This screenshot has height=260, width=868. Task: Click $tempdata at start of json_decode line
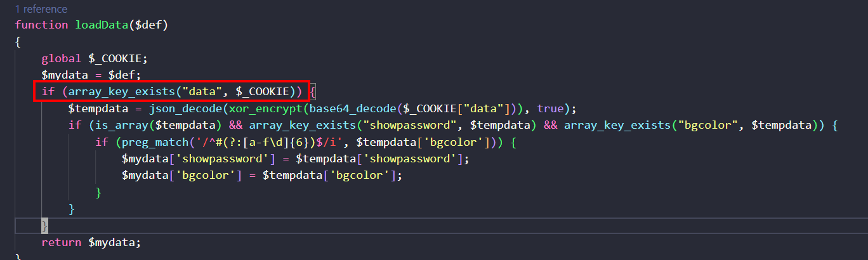pos(95,108)
